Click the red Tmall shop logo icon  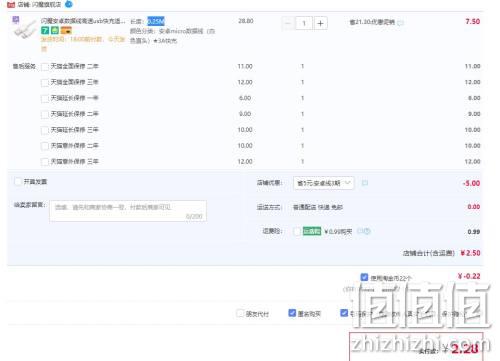click(11, 5)
